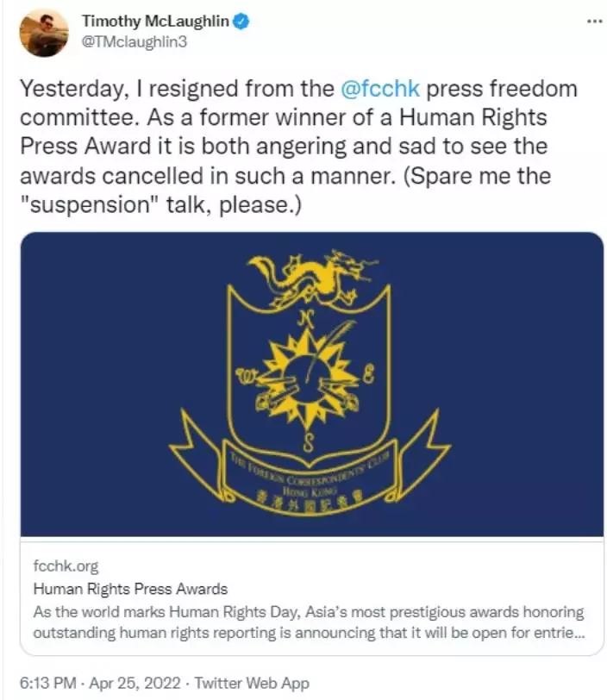Image resolution: width=607 pixels, height=700 pixels.
Task: Open the fcchk.org domain in the card
Action: pyautogui.click(x=66, y=566)
